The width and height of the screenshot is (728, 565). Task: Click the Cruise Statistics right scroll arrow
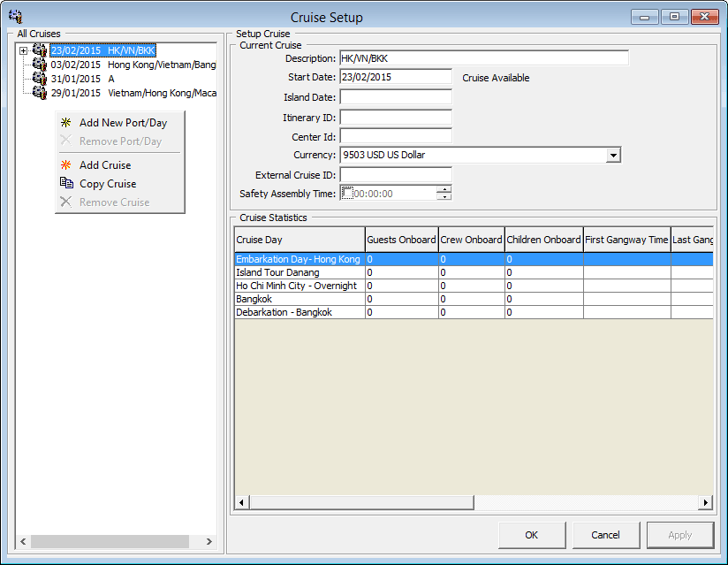point(705,502)
